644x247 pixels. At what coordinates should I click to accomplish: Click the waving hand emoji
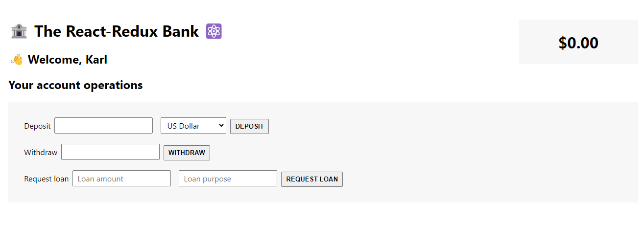[x=17, y=60]
